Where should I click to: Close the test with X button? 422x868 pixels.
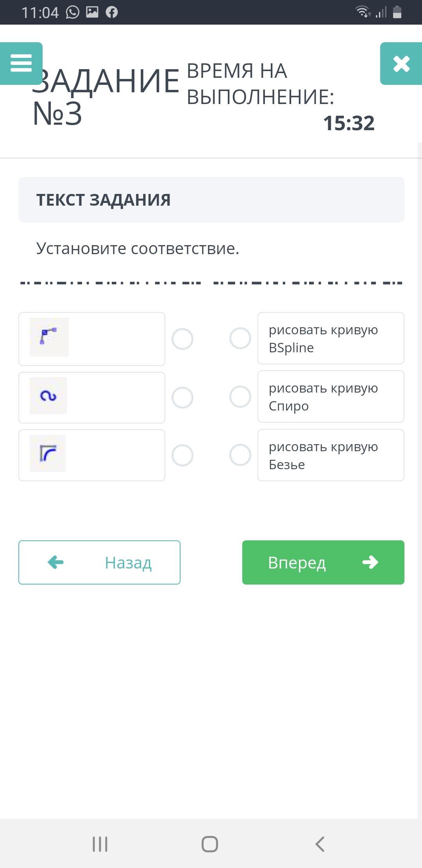[x=401, y=63]
